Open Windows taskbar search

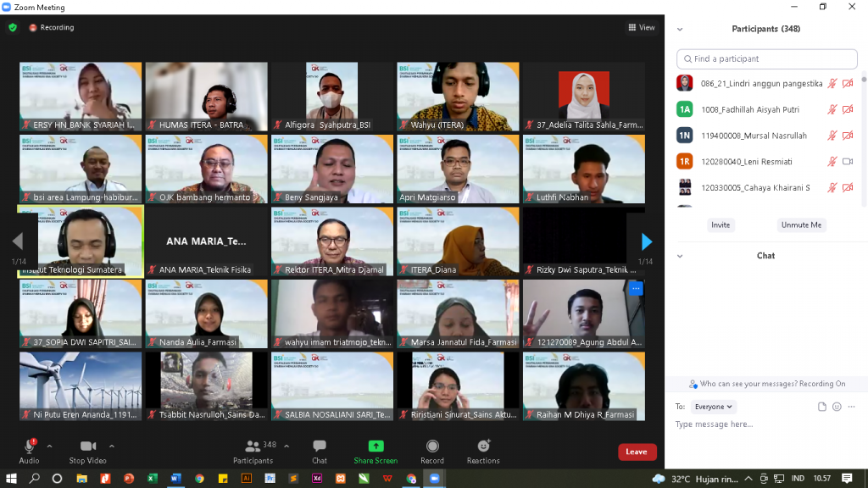tap(34, 479)
